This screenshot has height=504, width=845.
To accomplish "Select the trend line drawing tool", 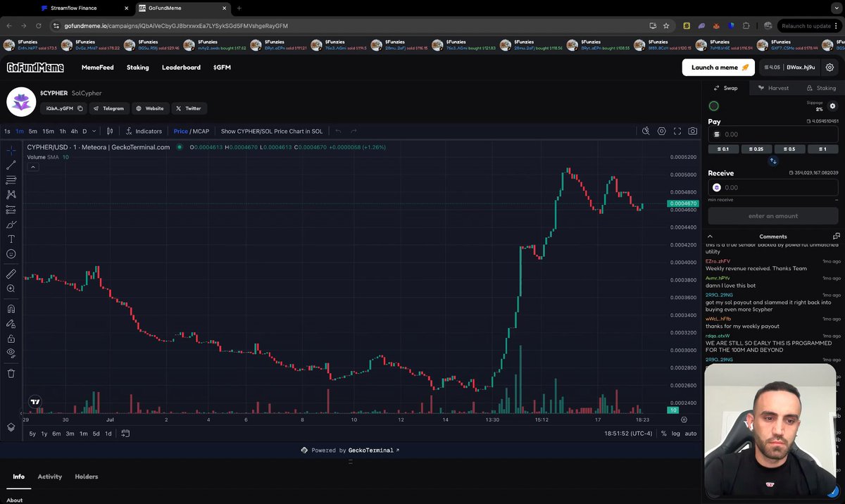I will (11, 165).
